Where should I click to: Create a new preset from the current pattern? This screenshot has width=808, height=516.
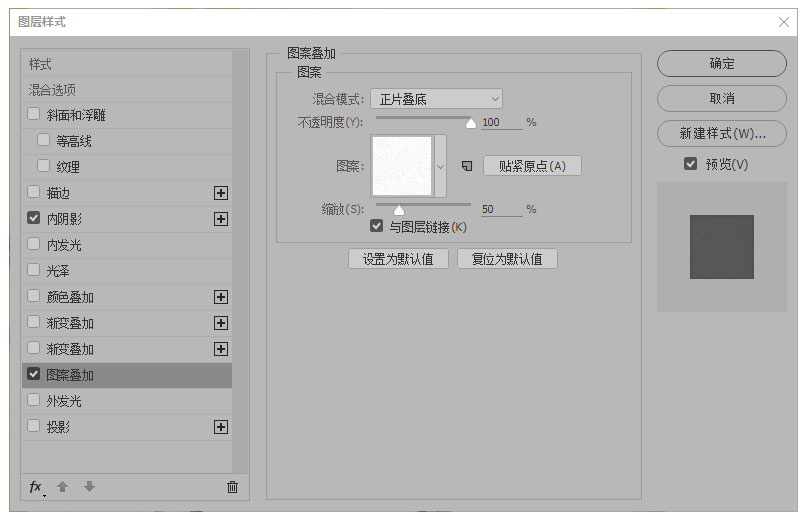pyautogui.click(x=467, y=166)
